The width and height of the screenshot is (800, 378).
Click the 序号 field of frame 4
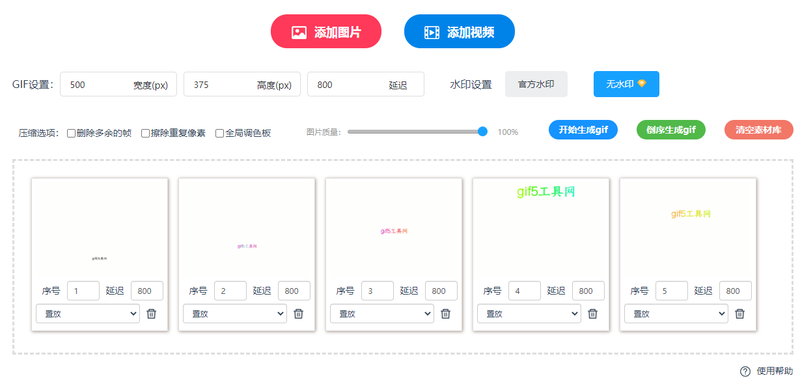(524, 291)
